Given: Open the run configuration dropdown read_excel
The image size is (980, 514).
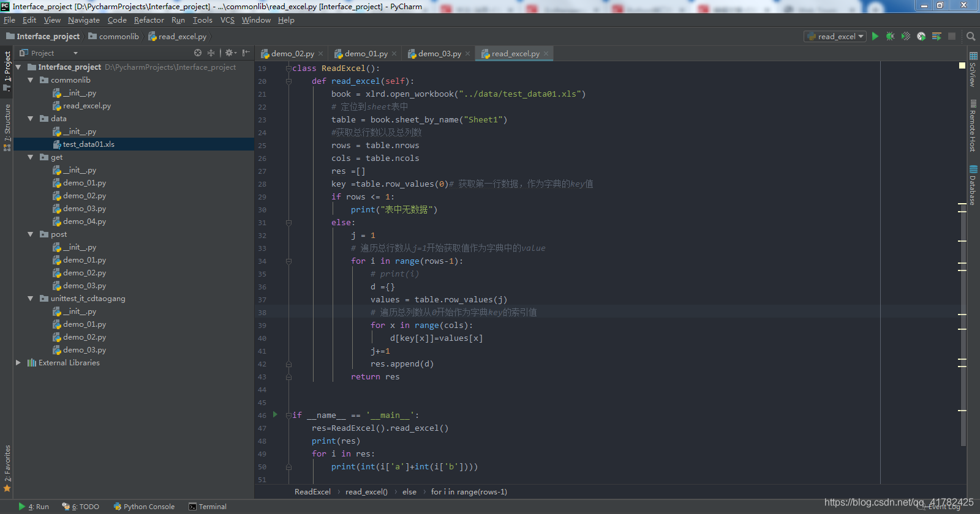Looking at the screenshot, I should click(835, 36).
